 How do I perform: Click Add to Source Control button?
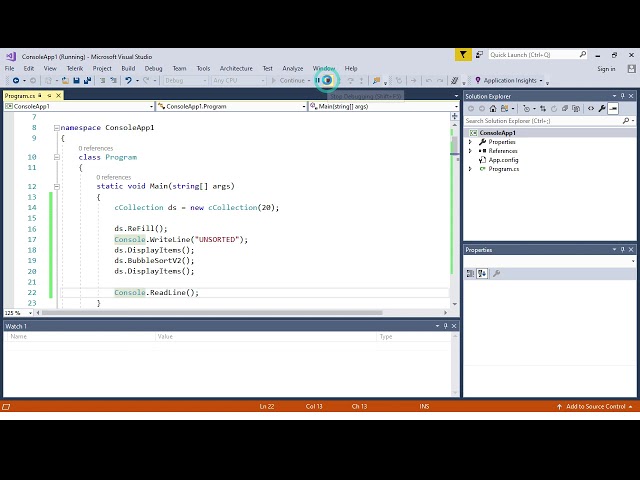point(595,406)
